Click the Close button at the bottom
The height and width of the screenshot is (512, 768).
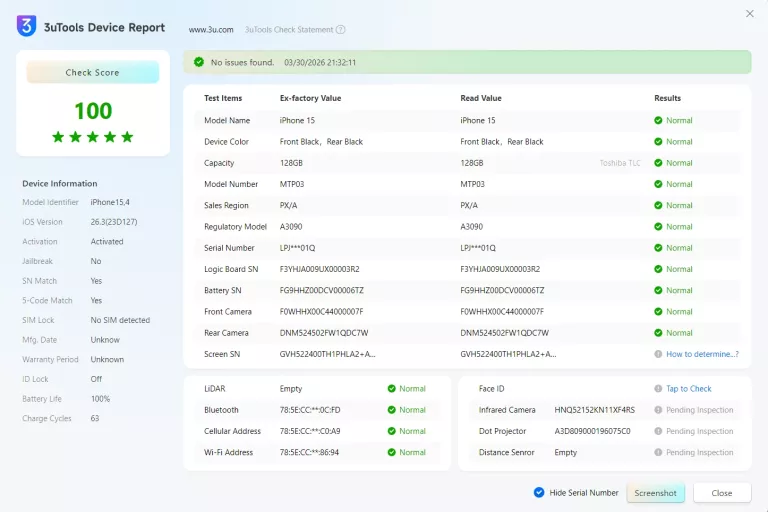721,493
